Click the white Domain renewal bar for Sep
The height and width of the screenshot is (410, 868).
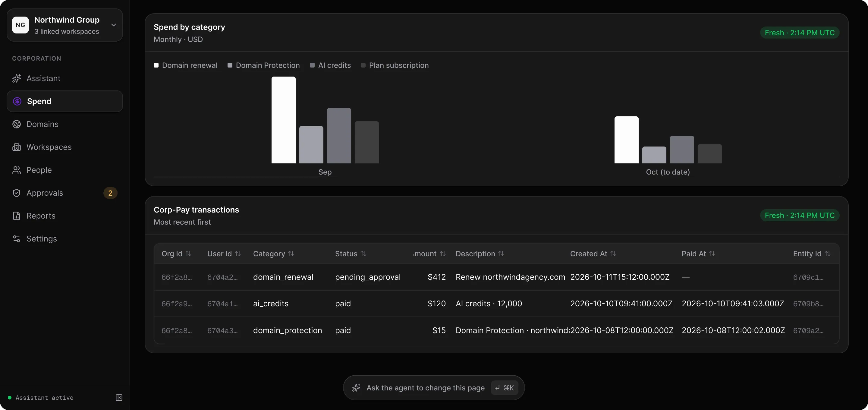coord(283,120)
